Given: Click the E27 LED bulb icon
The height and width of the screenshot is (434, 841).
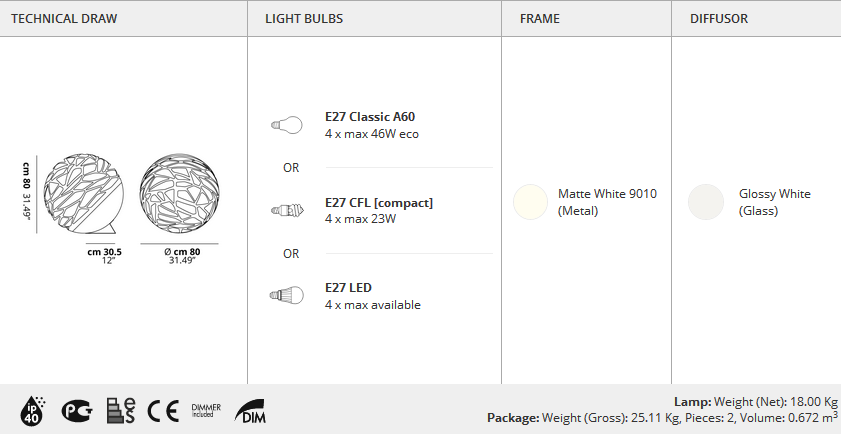Looking at the screenshot, I should pos(286,296).
